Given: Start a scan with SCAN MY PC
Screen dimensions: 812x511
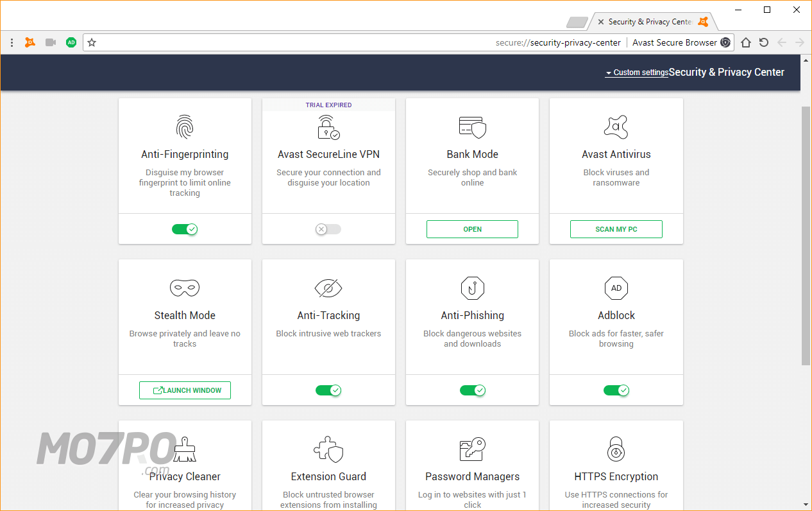Looking at the screenshot, I should (x=616, y=229).
